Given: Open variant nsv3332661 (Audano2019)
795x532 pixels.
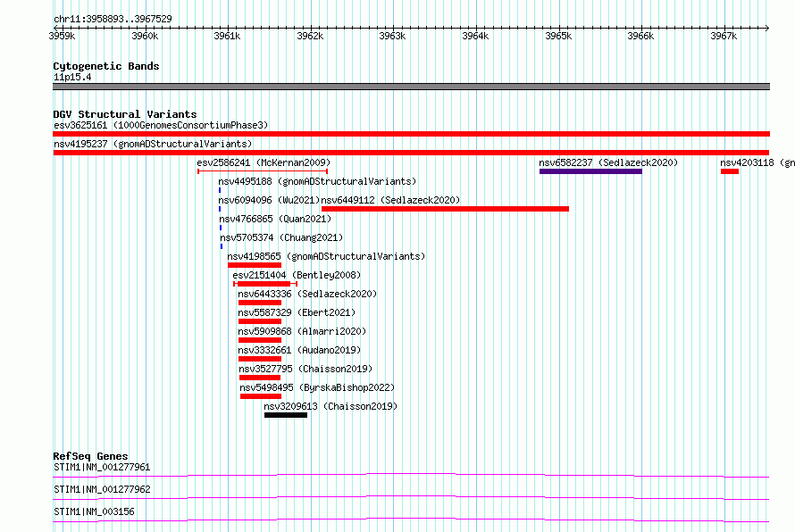Looking at the screenshot, I should (x=299, y=350).
